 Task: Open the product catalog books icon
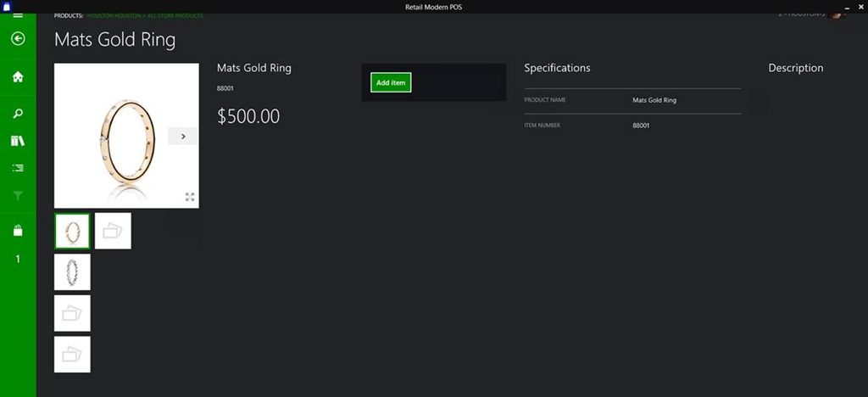[x=18, y=141]
